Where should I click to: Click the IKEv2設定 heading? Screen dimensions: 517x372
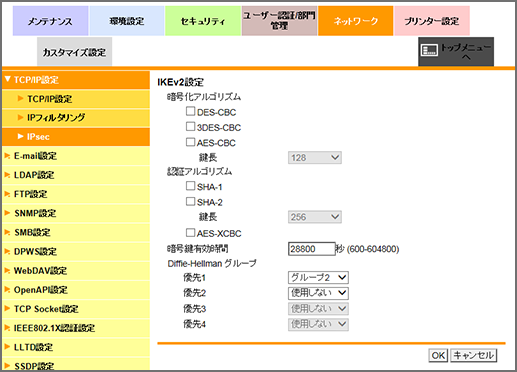[180, 82]
